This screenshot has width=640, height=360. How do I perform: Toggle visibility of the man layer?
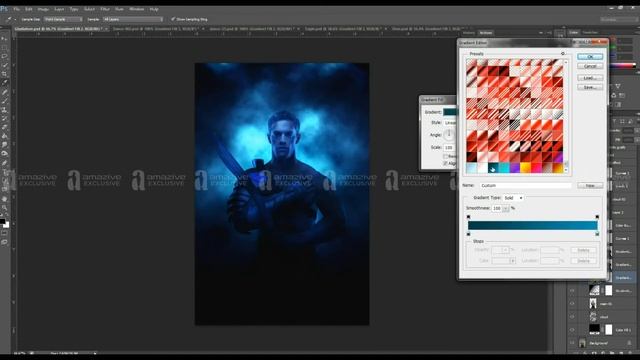click(x=572, y=304)
